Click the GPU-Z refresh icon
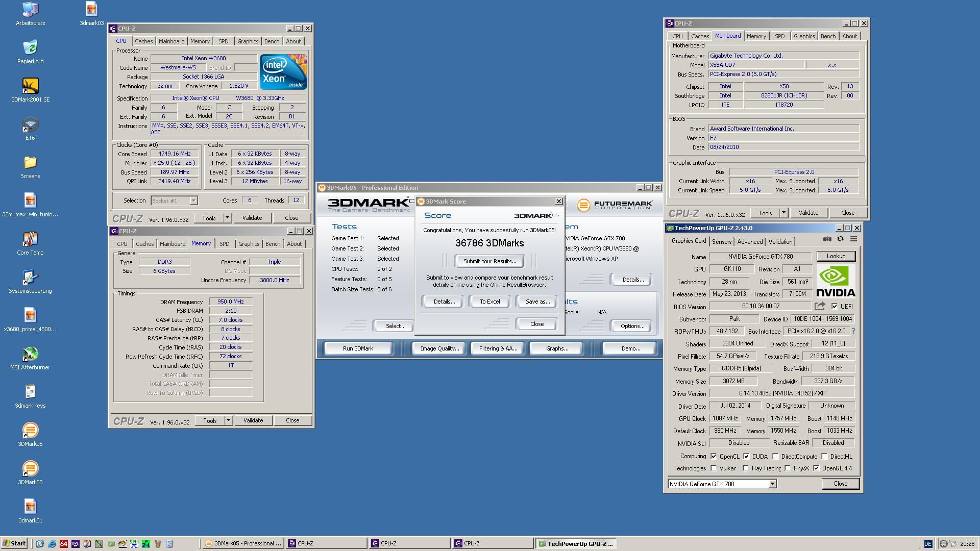The height and width of the screenshot is (551, 980). click(840, 239)
